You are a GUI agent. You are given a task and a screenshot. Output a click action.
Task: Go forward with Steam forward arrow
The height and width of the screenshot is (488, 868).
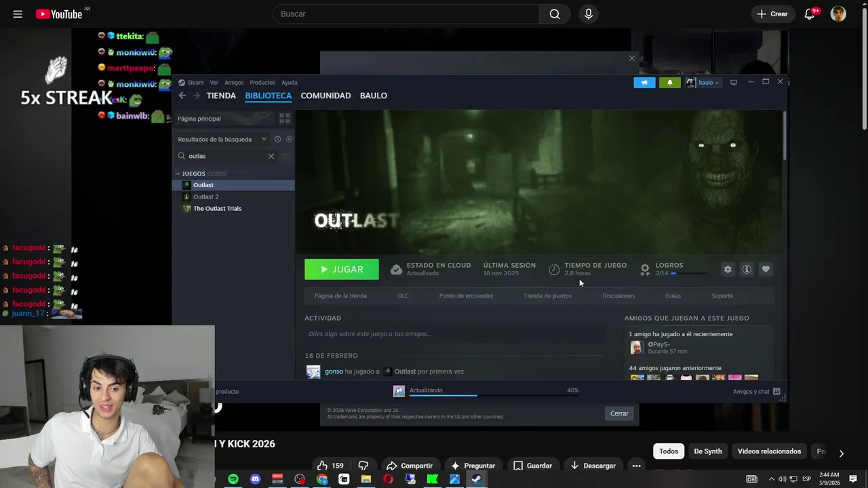coord(197,96)
